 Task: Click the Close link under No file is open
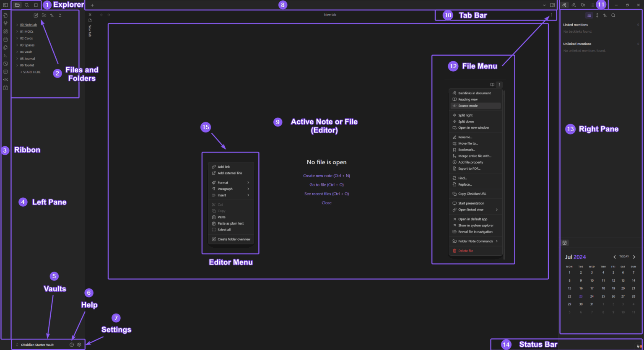click(327, 203)
